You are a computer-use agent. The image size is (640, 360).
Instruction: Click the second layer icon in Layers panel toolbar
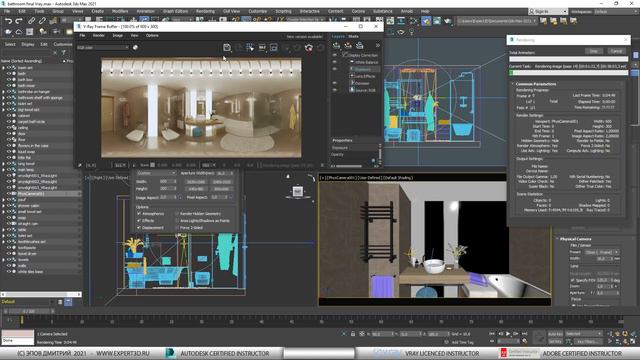pyautogui.click(x=348, y=45)
